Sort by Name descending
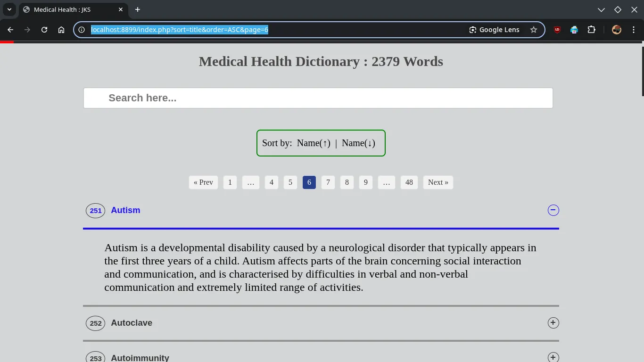The image size is (644, 362). [x=358, y=143]
